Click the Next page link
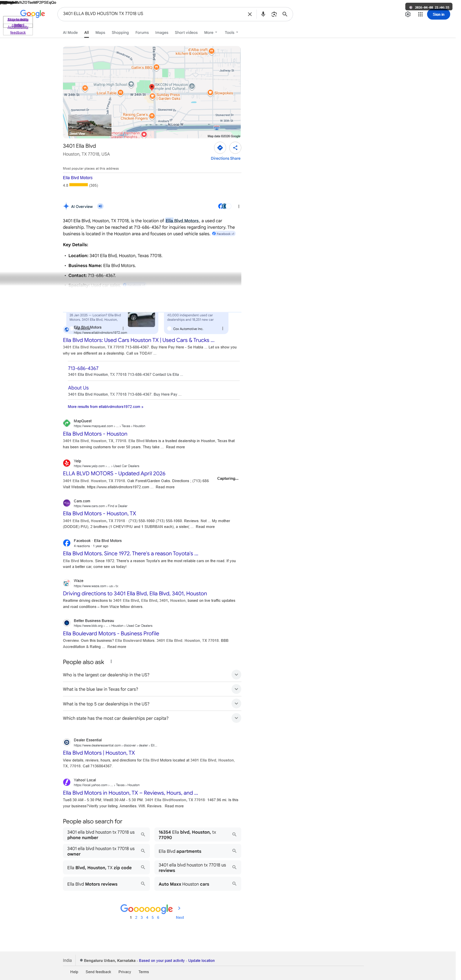The width and height of the screenshot is (461, 980). click(x=180, y=917)
